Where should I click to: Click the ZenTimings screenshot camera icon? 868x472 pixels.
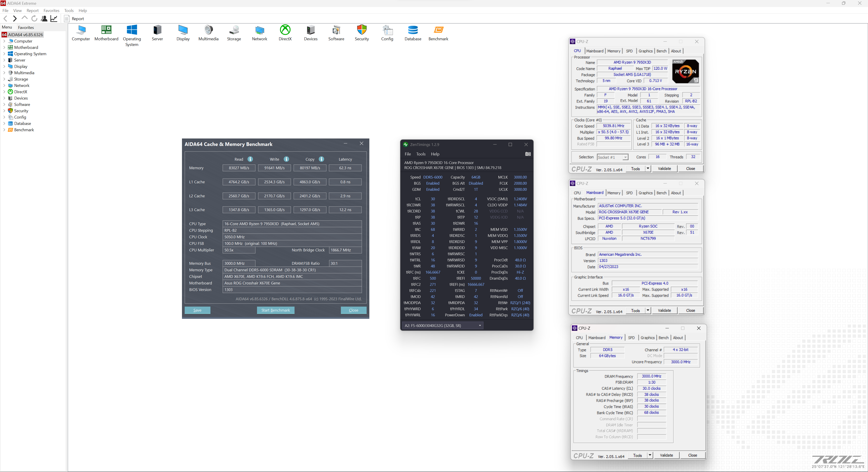tap(528, 154)
